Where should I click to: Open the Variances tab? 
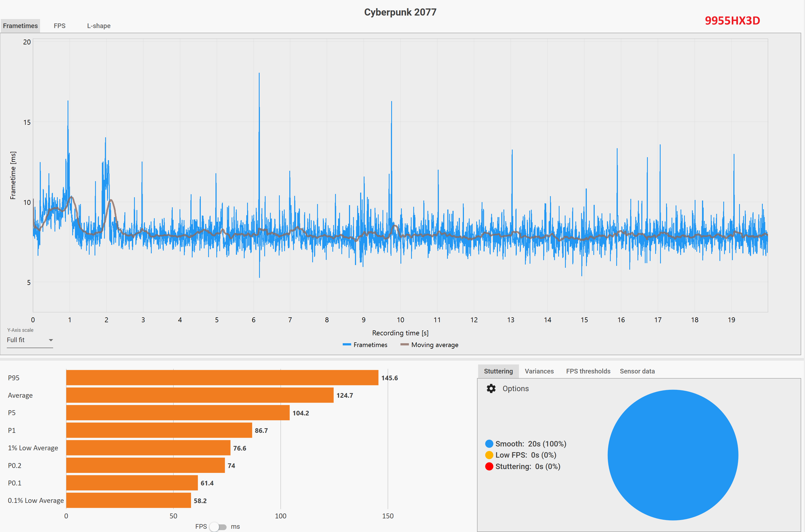tap(539, 371)
